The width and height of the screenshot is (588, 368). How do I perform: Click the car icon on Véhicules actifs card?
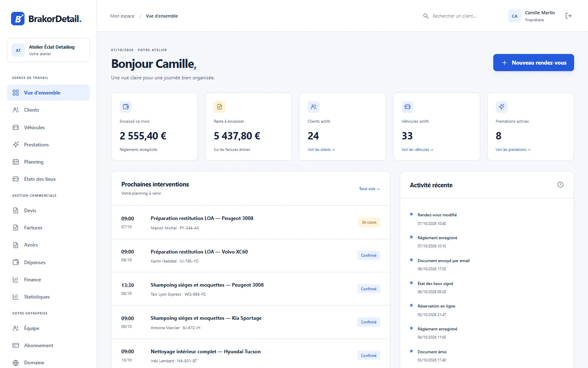tap(408, 107)
